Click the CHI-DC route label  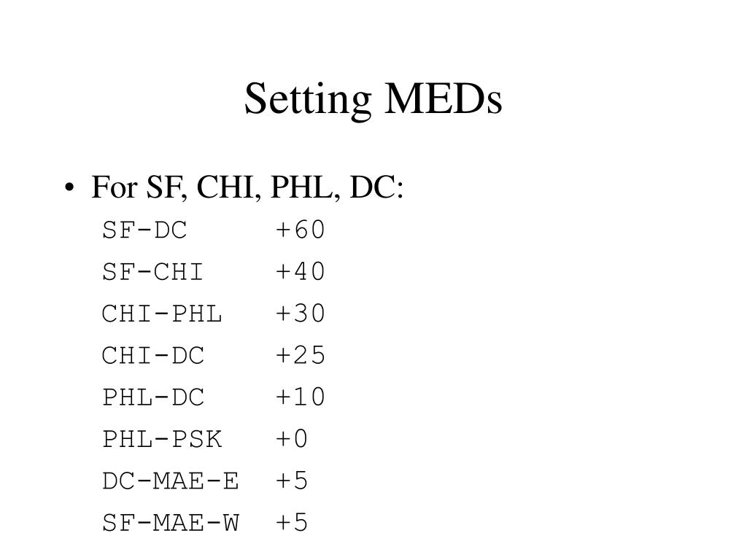pos(153,355)
